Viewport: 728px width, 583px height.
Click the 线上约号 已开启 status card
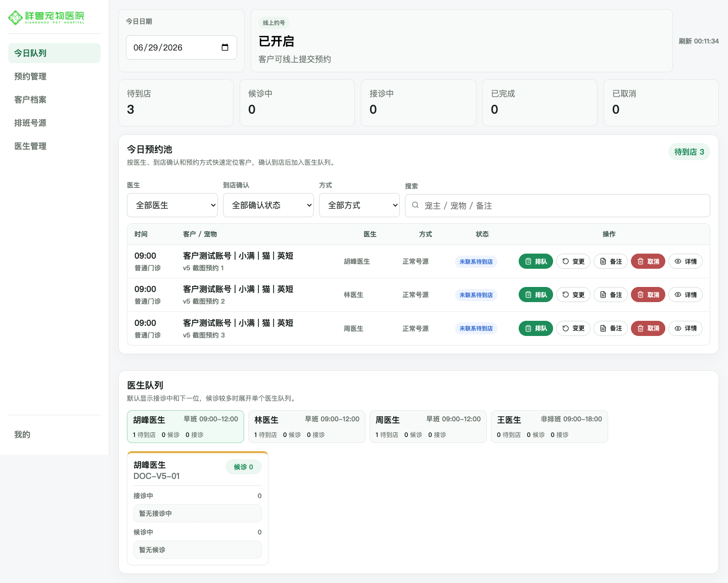point(462,40)
